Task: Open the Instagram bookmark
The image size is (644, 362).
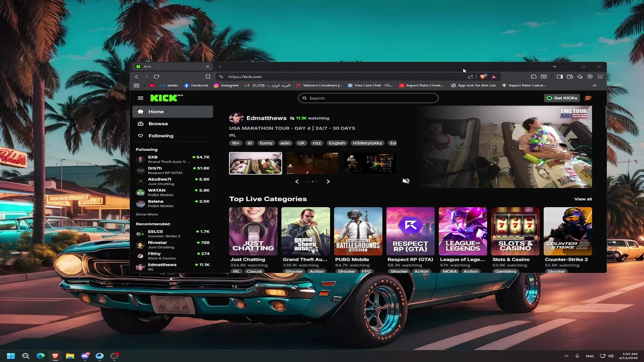Action: (x=226, y=85)
